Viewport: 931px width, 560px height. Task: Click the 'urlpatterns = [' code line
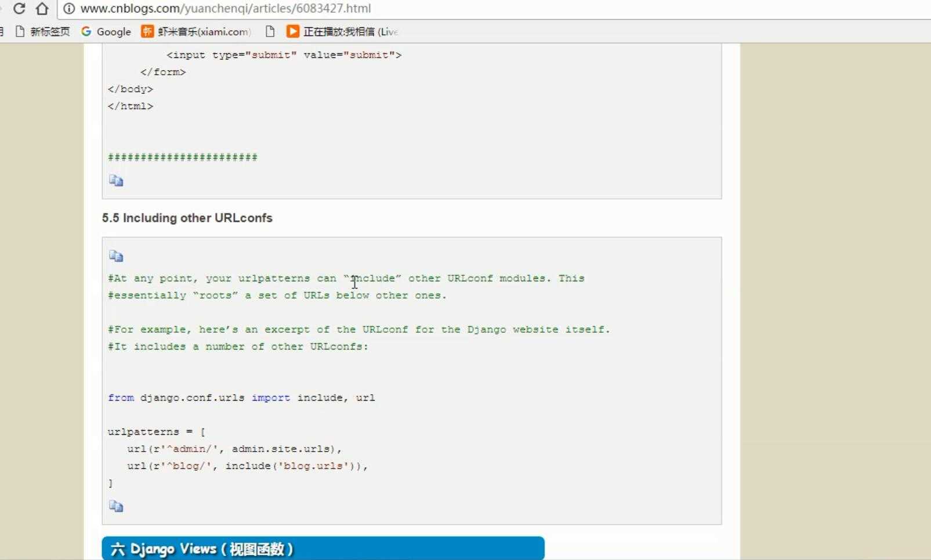pyautogui.click(x=157, y=432)
